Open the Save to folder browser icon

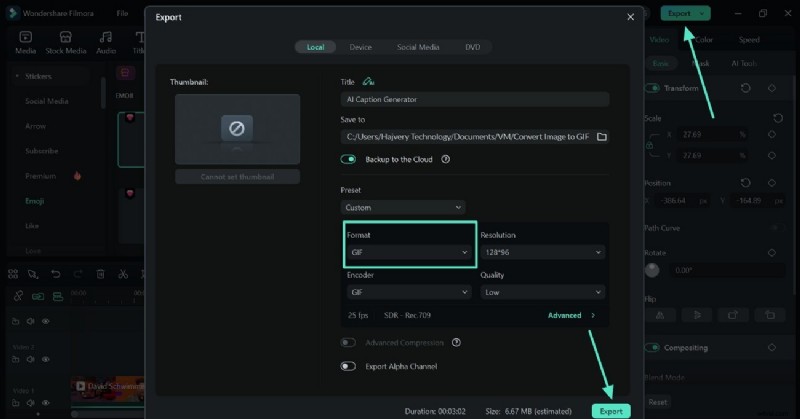click(x=602, y=137)
